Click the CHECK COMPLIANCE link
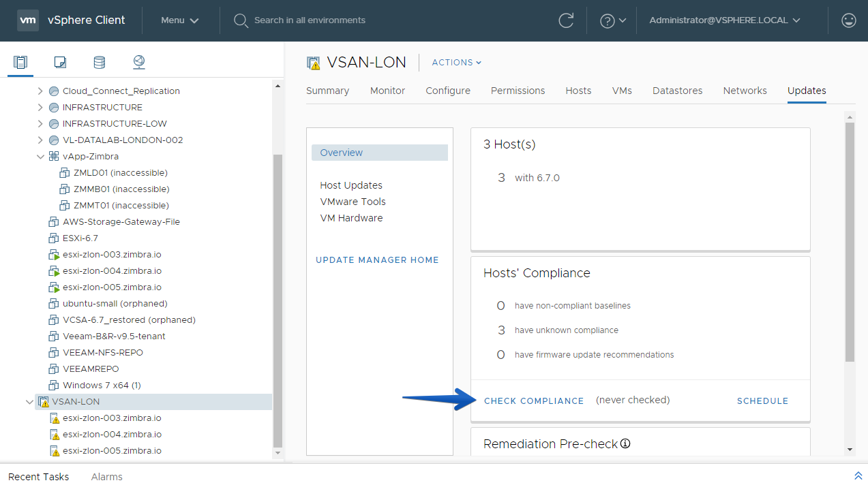This screenshot has height=485, width=868. click(x=534, y=401)
